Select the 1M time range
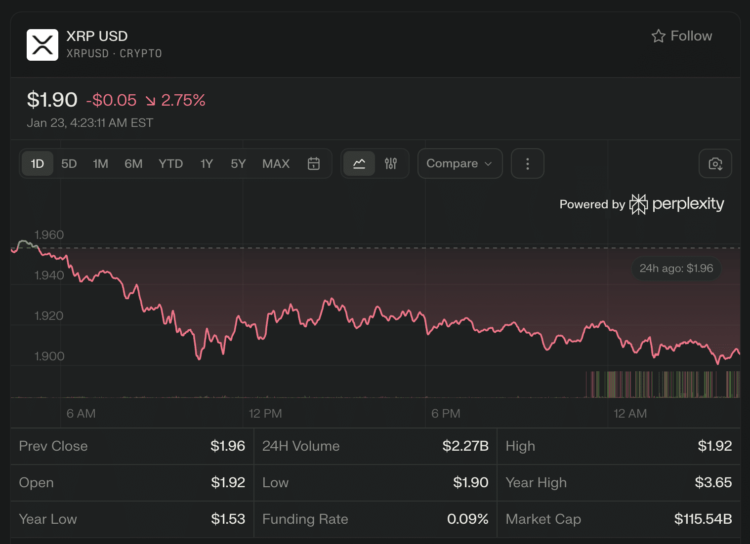This screenshot has width=750, height=544. (x=100, y=164)
